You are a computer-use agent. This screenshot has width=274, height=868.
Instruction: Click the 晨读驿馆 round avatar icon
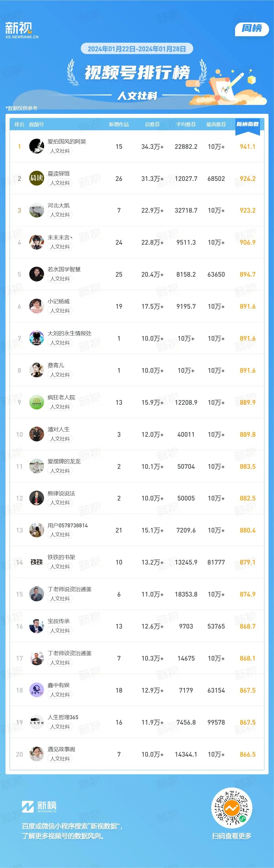pos(36,178)
